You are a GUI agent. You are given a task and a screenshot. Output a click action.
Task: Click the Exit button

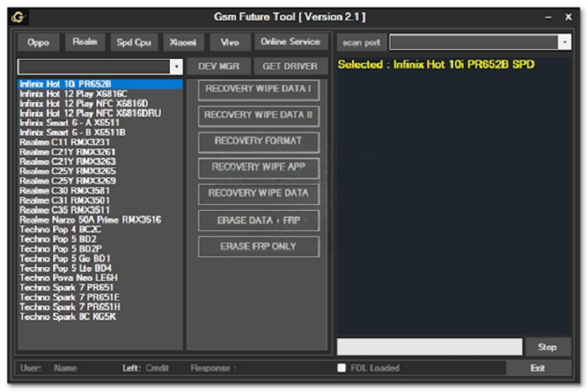click(537, 368)
